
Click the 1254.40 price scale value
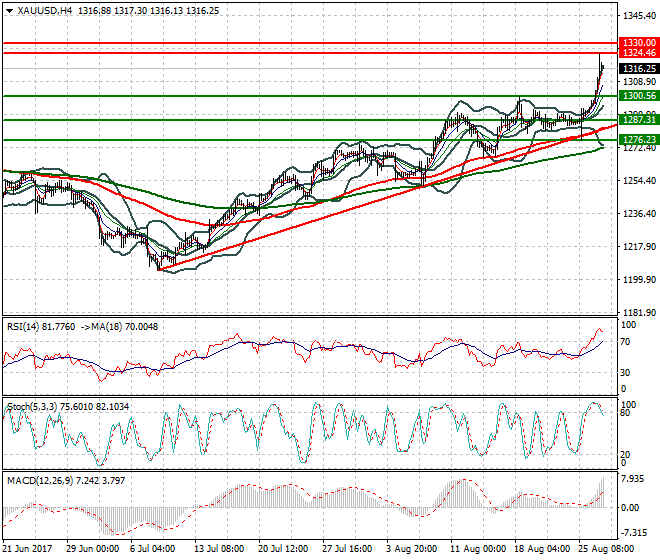639,181
